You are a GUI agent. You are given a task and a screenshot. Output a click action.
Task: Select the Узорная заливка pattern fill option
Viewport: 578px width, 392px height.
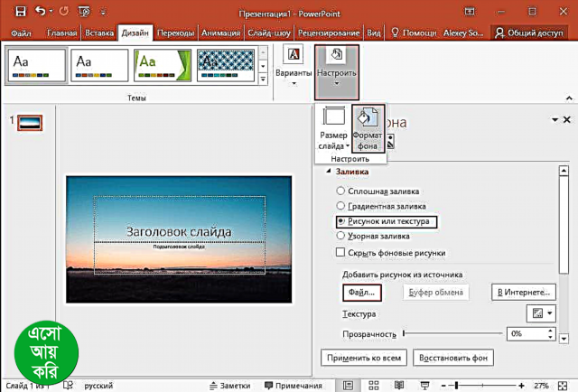pos(340,236)
